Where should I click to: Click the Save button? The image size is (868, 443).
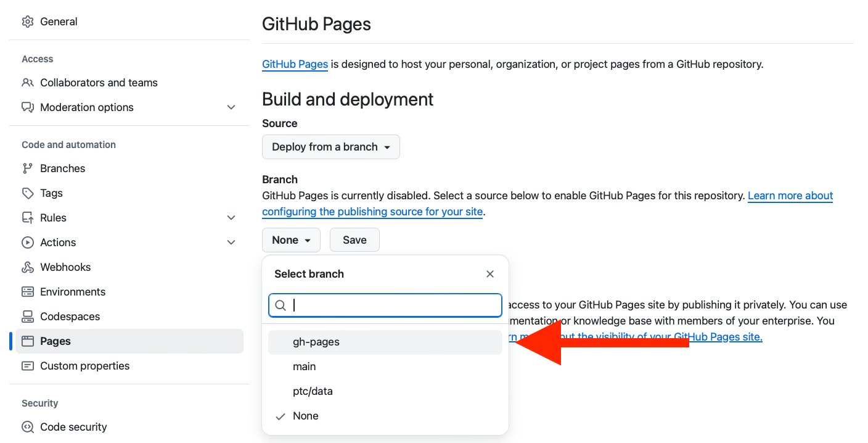[x=354, y=240]
